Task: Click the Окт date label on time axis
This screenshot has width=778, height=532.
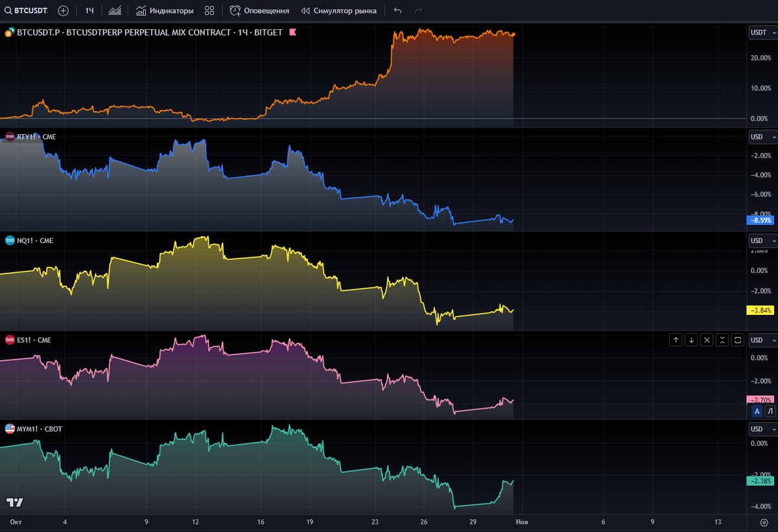Action: pos(16,522)
